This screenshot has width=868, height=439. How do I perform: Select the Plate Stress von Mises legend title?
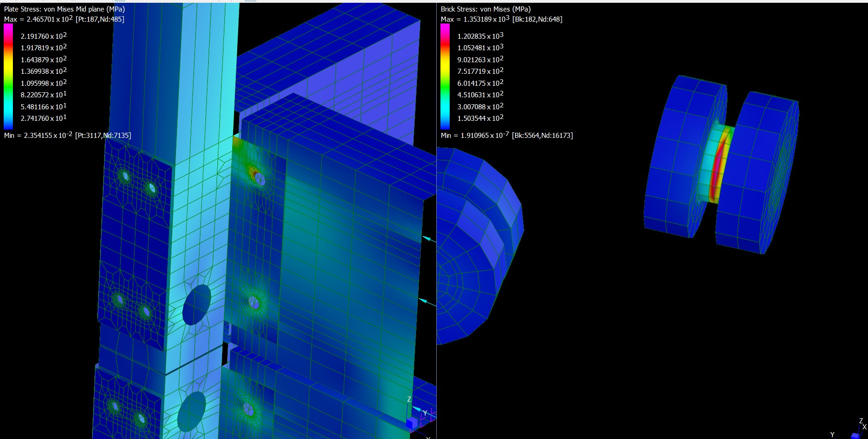[x=65, y=9]
